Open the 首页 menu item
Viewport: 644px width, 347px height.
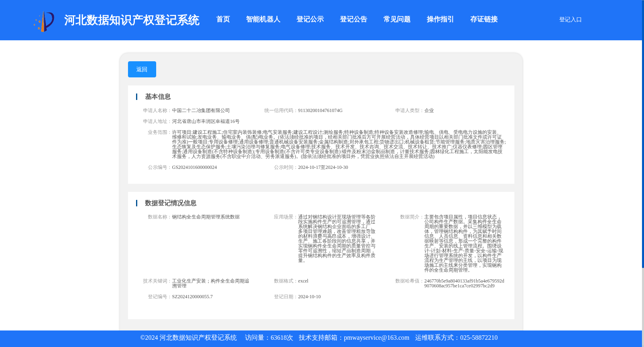(x=223, y=19)
